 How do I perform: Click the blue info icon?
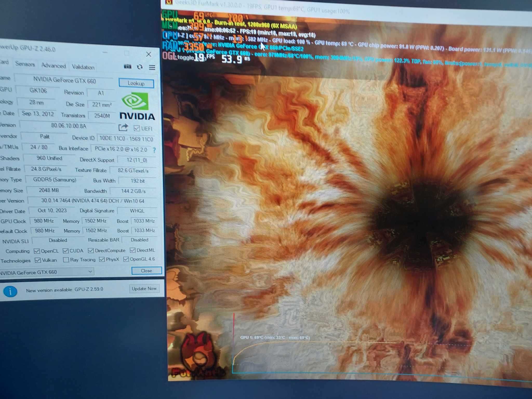coord(10,291)
